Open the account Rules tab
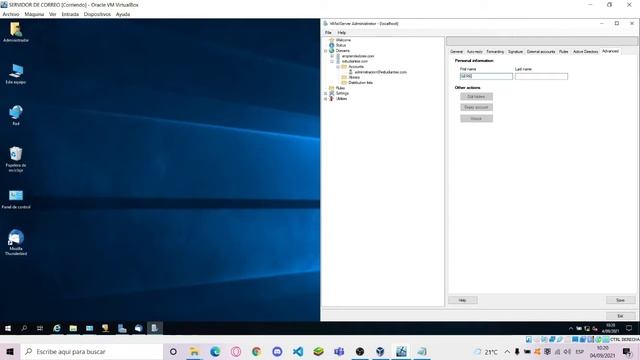The width and height of the screenshot is (640, 360). (x=564, y=51)
